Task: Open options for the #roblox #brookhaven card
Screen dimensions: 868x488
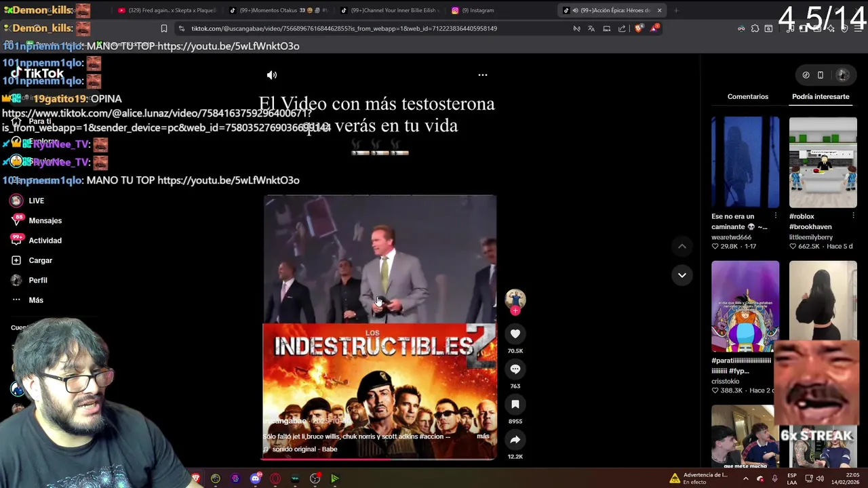Action: [x=853, y=216]
